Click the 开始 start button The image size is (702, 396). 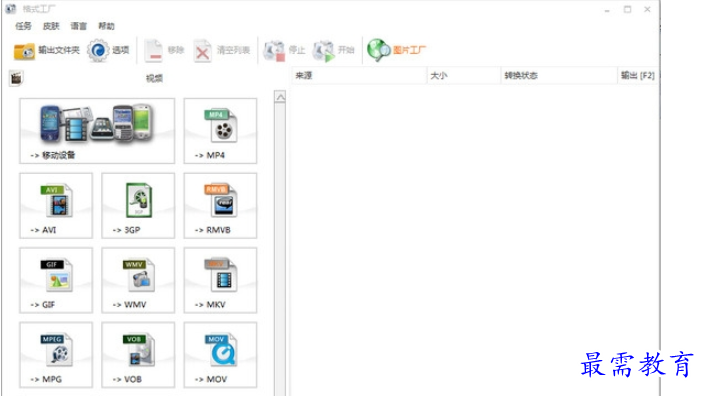(x=334, y=50)
